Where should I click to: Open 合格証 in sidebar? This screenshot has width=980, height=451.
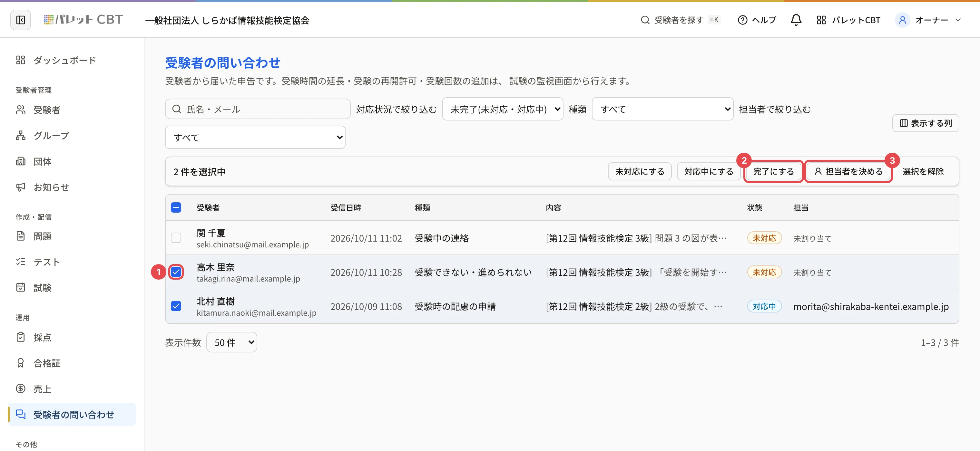[x=72, y=363]
